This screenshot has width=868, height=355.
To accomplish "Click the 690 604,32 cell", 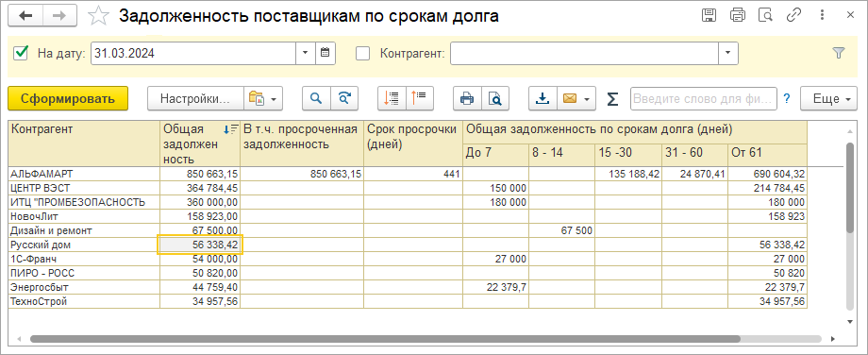I will pos(767,174).
